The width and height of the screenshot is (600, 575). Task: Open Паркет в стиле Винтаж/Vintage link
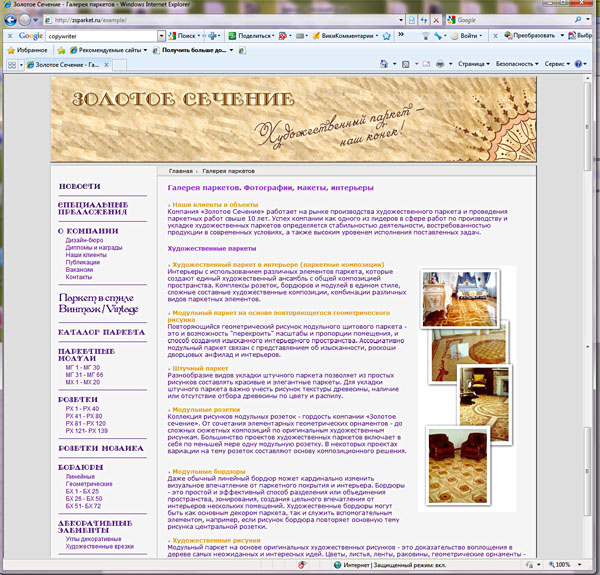coord(98,303)
